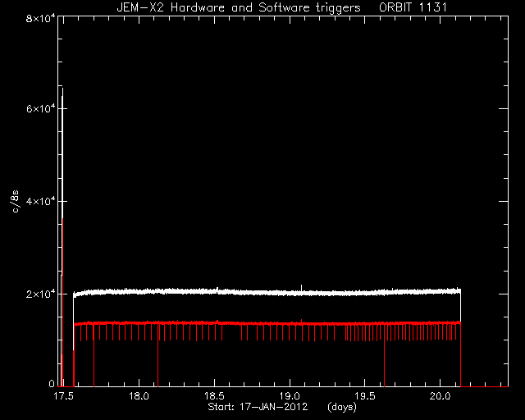Click the 17.5 x-axis tick label
The image size is (525, 420).
(x=64, y=396)
